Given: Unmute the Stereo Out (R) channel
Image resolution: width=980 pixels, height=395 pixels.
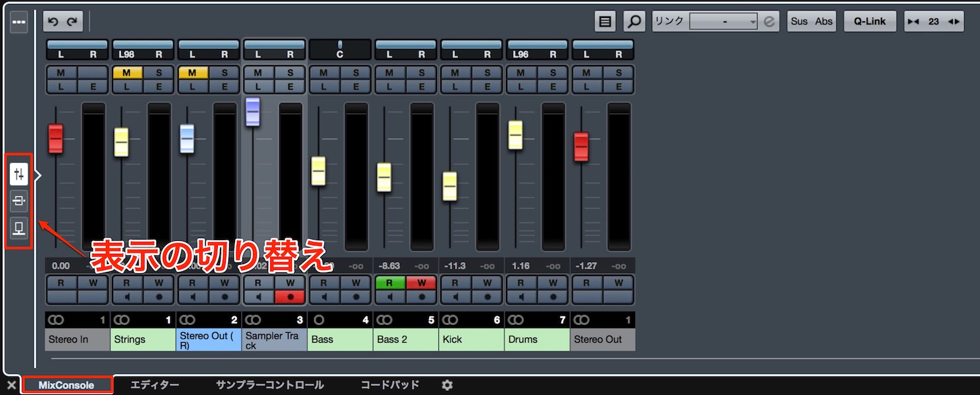Looking at the screenshot, I should pyautogui.click(x=193, y=73).
